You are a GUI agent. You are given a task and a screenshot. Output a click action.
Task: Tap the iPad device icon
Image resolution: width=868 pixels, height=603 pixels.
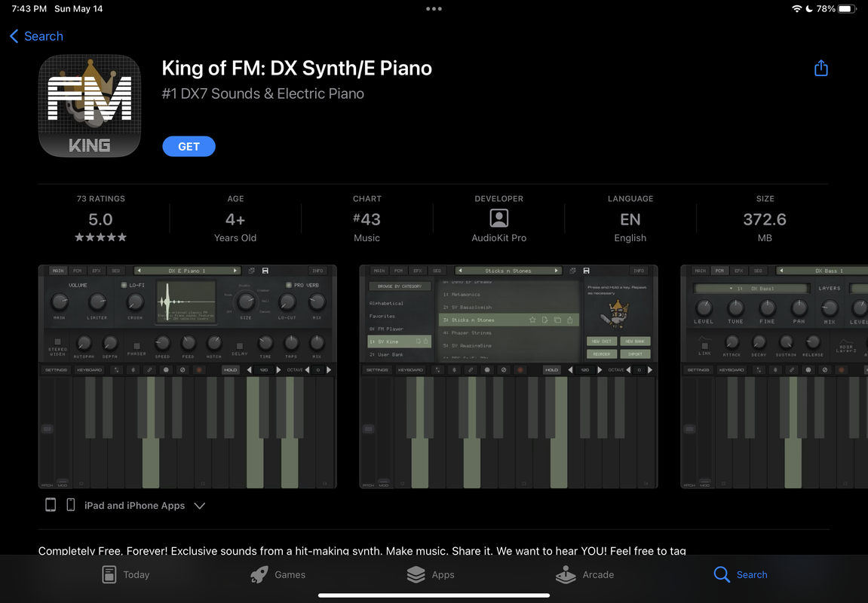tap(51, 504)
